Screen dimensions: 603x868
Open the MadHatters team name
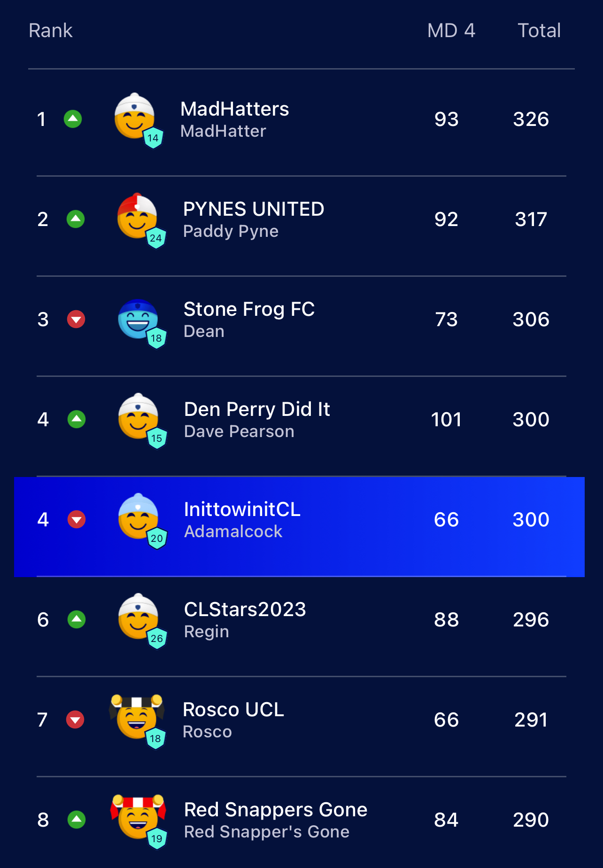click(x=235, y=109)
